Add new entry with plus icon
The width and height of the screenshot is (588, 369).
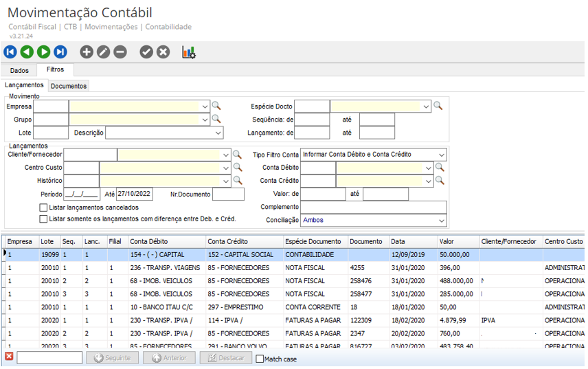tap(87, 52)
